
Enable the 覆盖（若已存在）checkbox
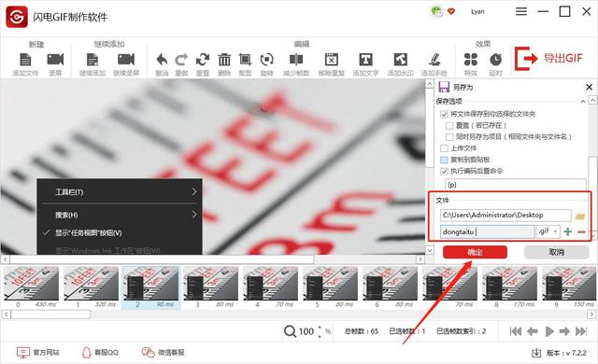click(x=449, y=126)
